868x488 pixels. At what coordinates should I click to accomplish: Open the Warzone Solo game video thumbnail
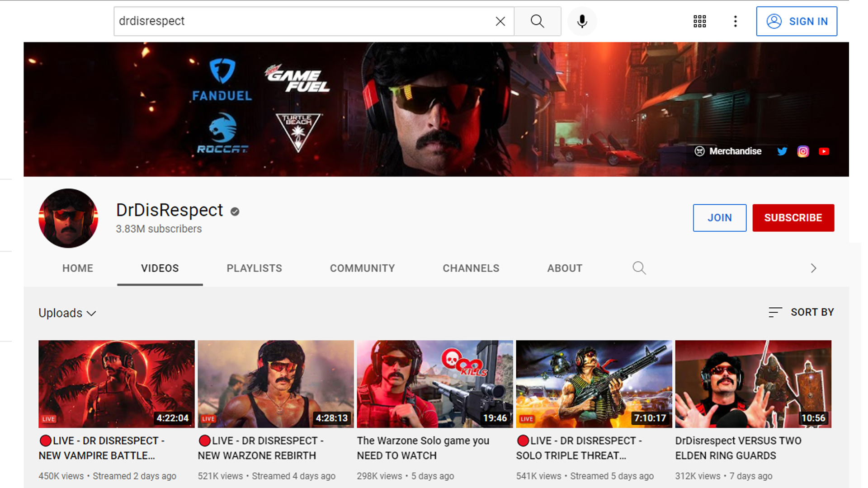(x=435, y=384)
